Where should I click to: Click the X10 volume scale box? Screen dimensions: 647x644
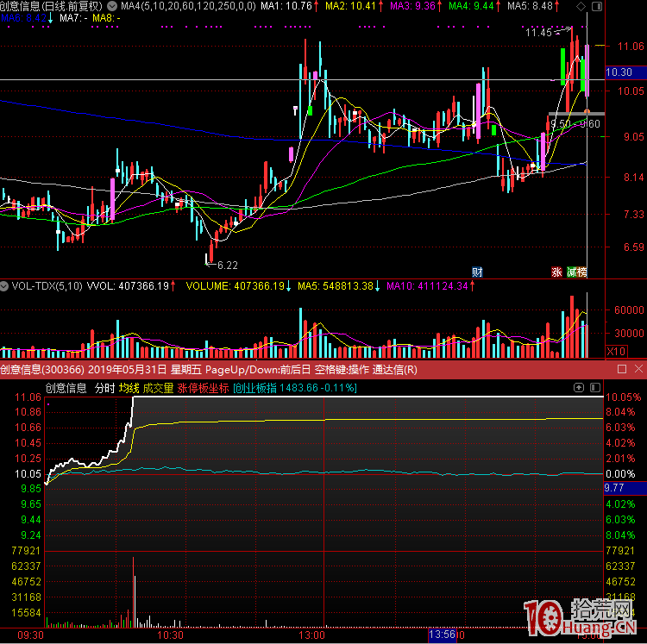click(616, 351)
